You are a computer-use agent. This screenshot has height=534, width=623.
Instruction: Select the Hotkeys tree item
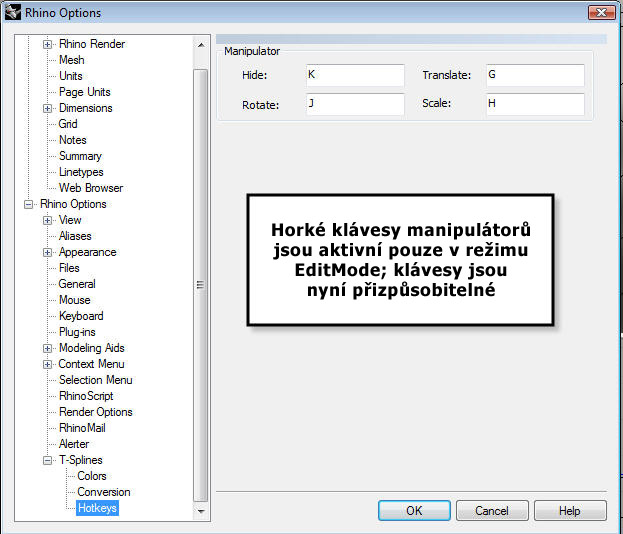point(97,508)
